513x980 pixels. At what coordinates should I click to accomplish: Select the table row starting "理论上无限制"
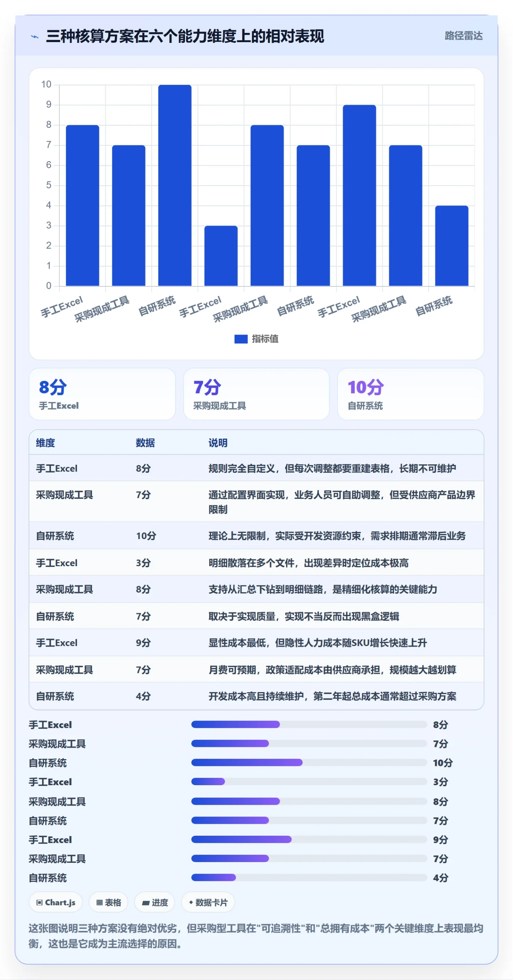click(x=256, y=536)
